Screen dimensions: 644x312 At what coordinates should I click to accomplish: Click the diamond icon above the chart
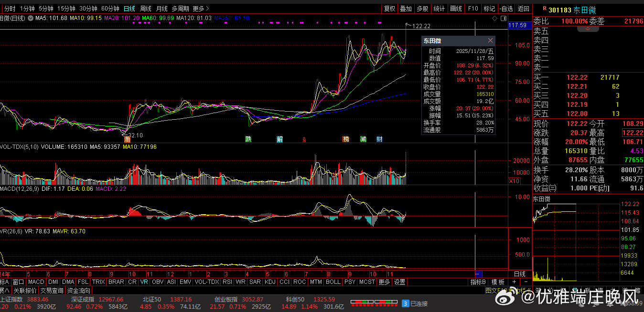pos(495,18)
